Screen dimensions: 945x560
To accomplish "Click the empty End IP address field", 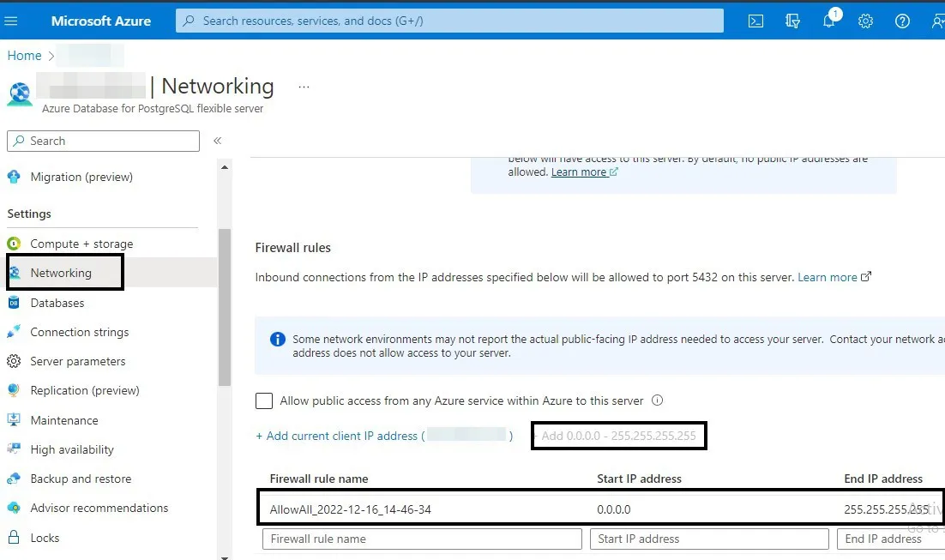I will click(891, 539).
